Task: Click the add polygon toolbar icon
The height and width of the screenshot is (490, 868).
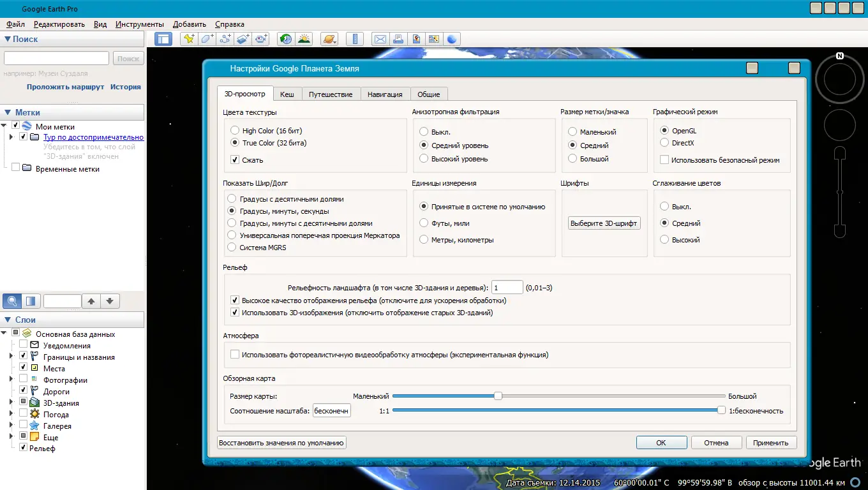Action: pyautogui.click(x=207, y=39)
